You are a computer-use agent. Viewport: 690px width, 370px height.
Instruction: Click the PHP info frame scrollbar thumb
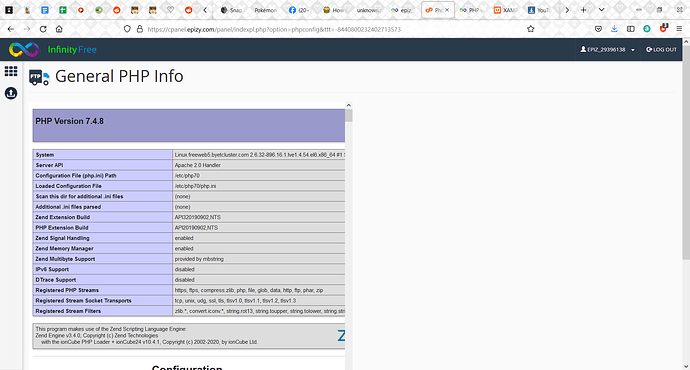[349, 115]
